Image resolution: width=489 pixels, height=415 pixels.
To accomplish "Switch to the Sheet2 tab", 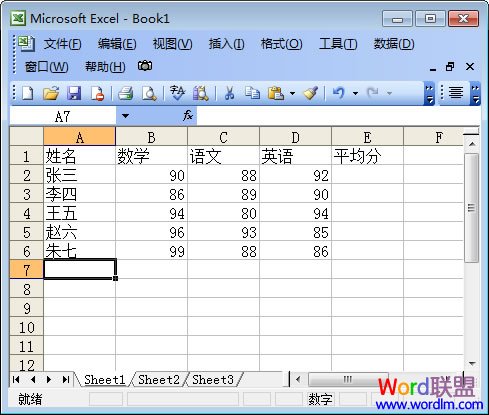I will 159,380.
